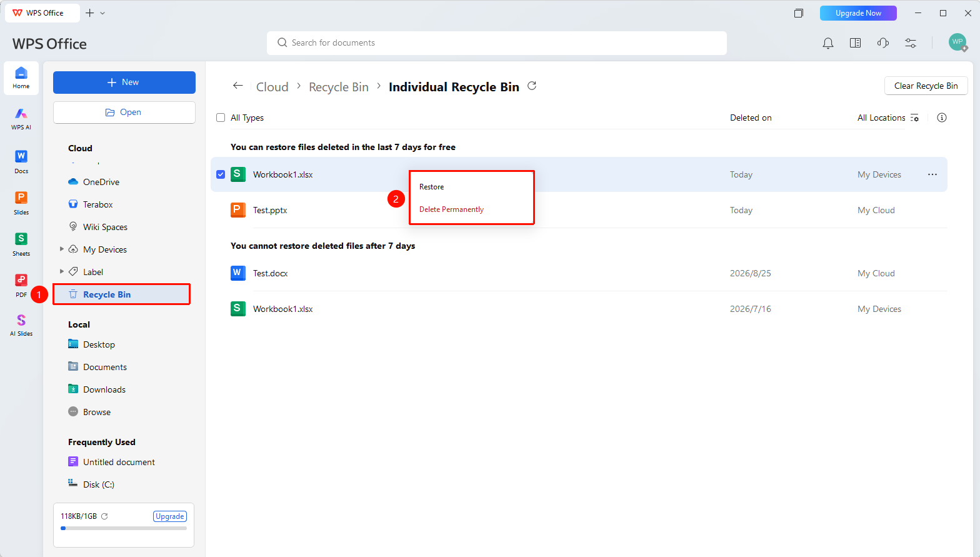Open the PDF tool icon
The height and width of the screenshot is (557, 980).
tap(21, 285)
